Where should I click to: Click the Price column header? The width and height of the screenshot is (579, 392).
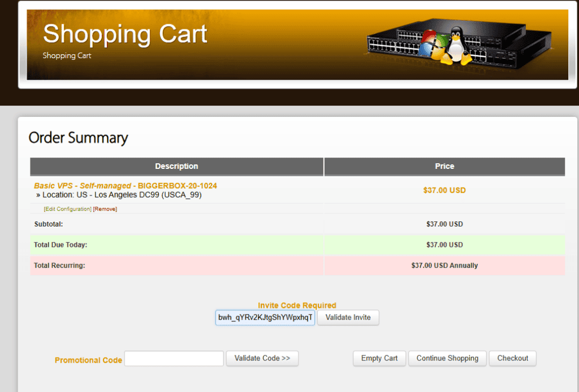[444, 166]
